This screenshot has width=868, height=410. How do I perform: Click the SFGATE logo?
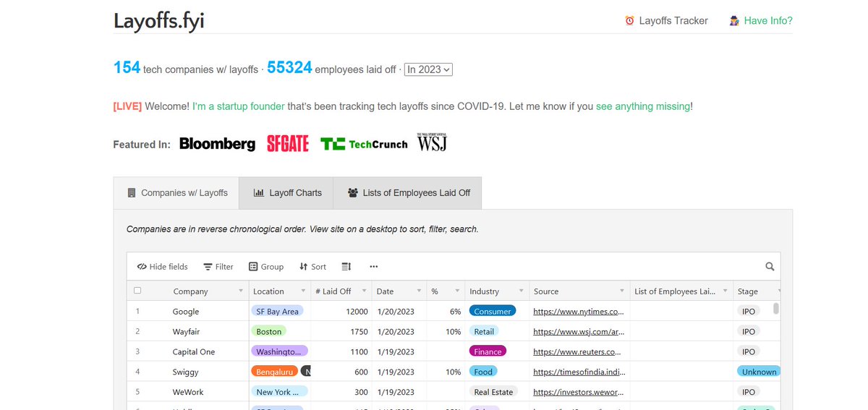(x=288, y=144)
